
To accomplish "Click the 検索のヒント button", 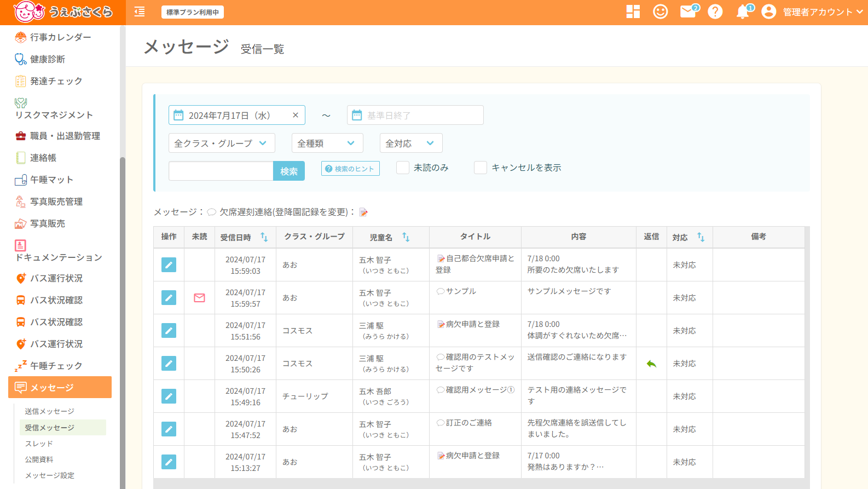I will pos(350,169).
